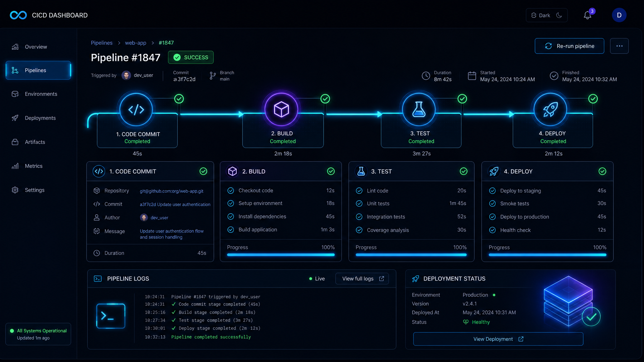Click the Test stage flask circle icon
This screenshot has width=644, height=362.
[x=419, y=110]
